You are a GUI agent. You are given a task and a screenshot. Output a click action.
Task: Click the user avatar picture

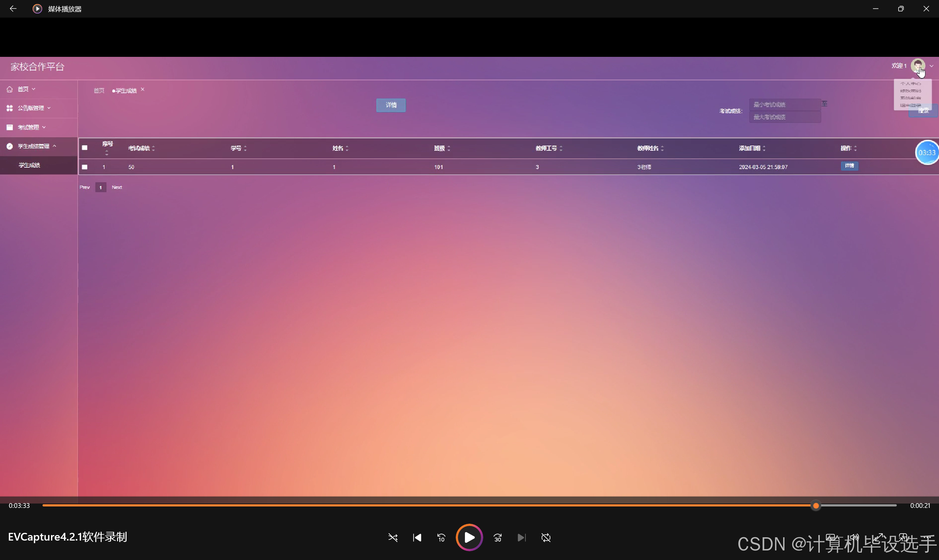pos(917,66)
